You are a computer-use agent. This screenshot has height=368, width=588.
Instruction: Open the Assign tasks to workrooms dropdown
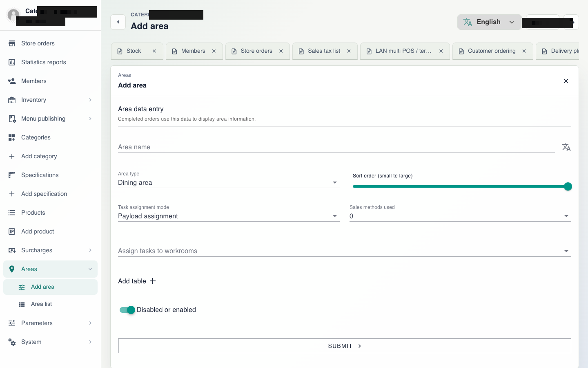(x=345, y=251)
